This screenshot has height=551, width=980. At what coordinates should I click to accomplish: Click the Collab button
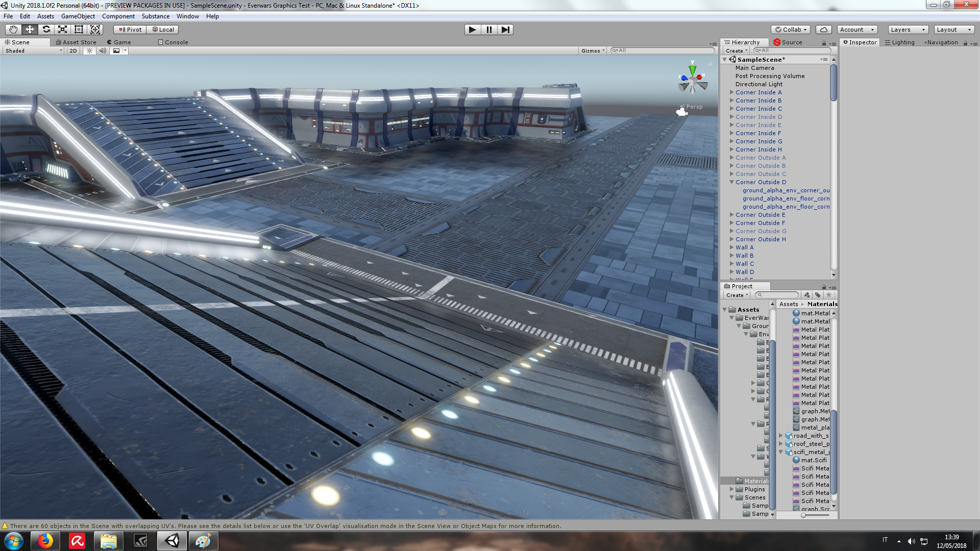pyautogui.click(x=791, y=30)
